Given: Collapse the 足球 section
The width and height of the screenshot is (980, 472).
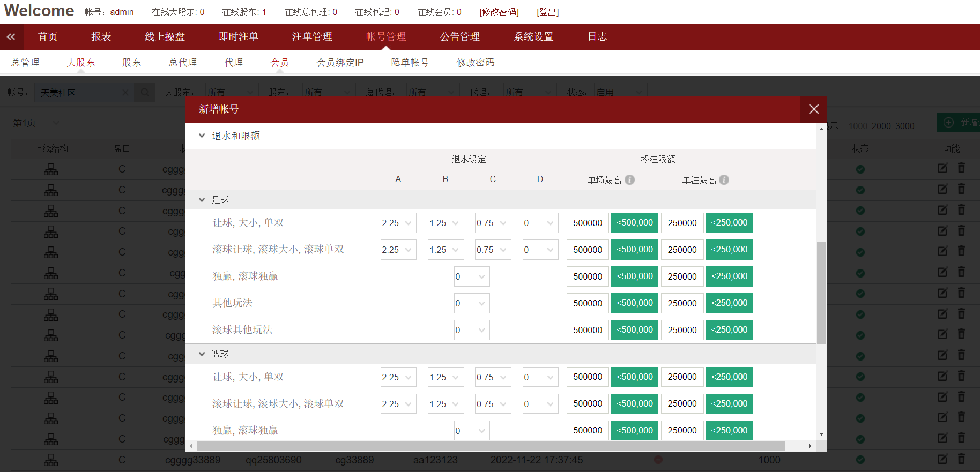Looking at the screenshot, I should click(x=202, y=200).
